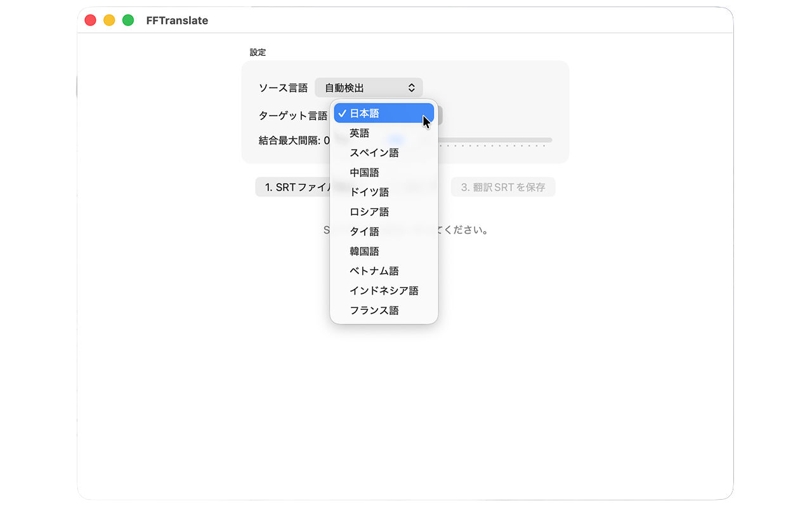
Task: Choose インドネシア語 from the language list
Action: pyautogui.click(x=384, y=291)
